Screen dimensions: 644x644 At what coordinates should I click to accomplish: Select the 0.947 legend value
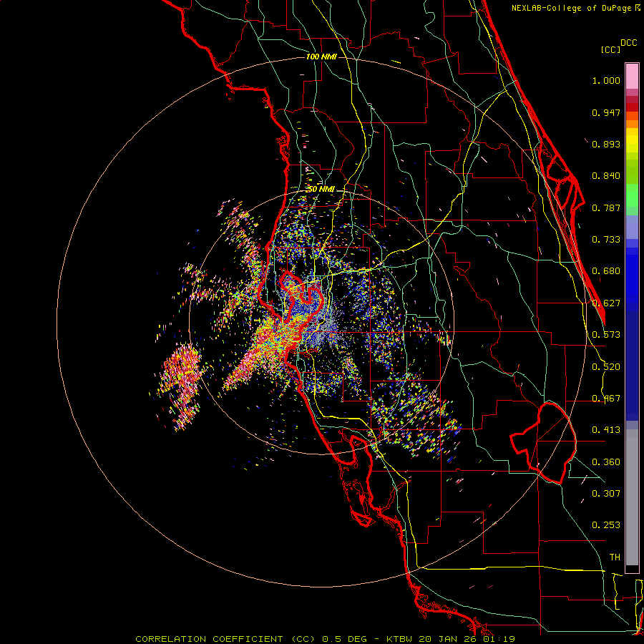[x=606, y=112]
